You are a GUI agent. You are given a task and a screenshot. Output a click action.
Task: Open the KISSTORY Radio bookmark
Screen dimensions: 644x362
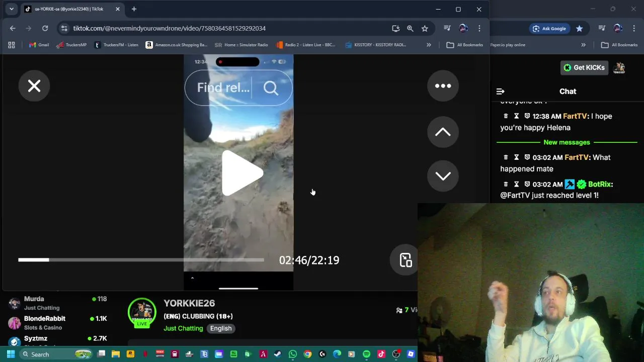click(x=376, y=45)
